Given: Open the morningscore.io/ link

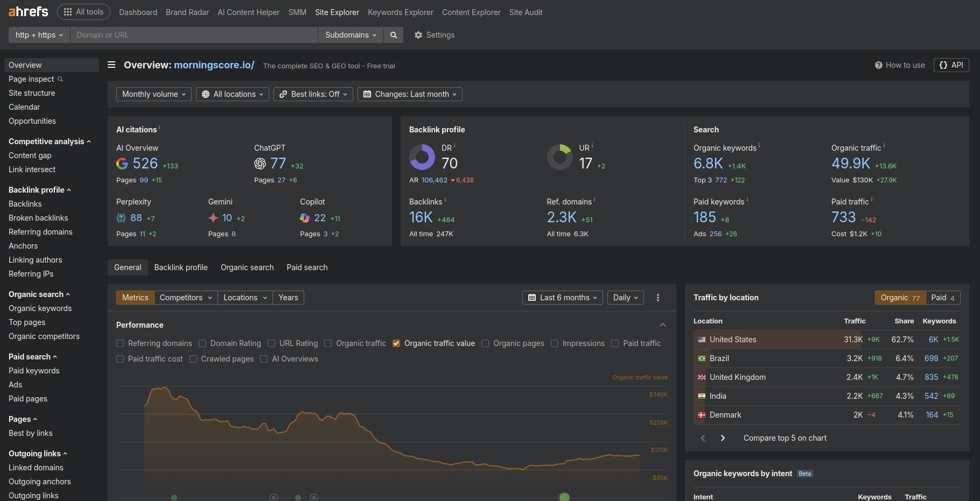Looking at the screenshot, I should pos(214,65).
